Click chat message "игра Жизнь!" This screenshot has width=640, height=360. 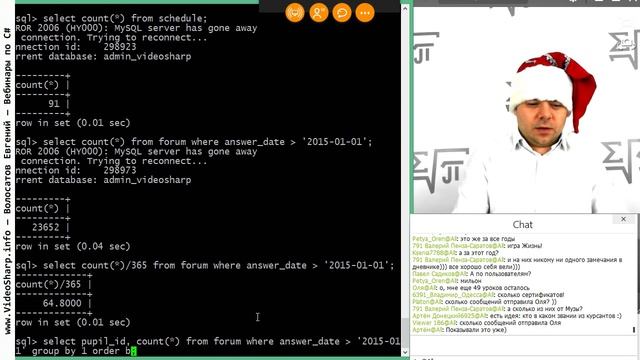(x=524, y=246)
